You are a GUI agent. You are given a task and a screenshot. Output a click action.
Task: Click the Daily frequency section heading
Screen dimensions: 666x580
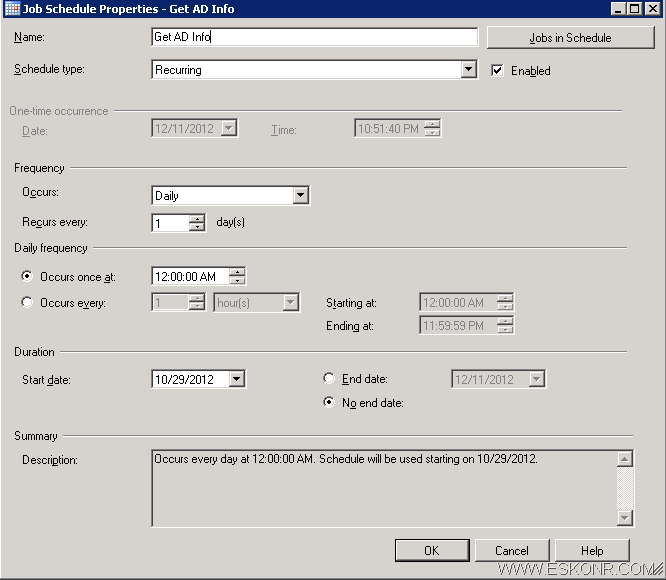click(51, 248)
